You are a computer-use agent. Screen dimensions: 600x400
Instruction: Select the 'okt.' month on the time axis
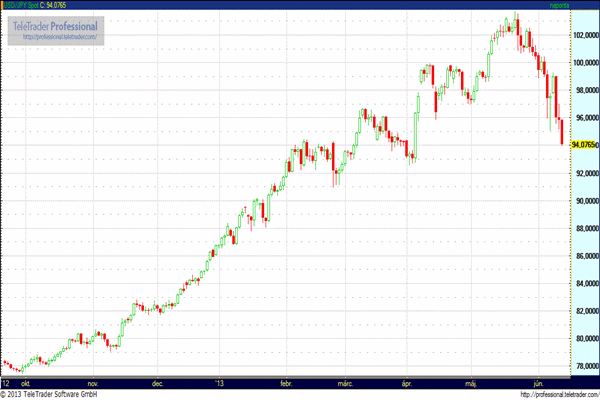tap(24, 381)
